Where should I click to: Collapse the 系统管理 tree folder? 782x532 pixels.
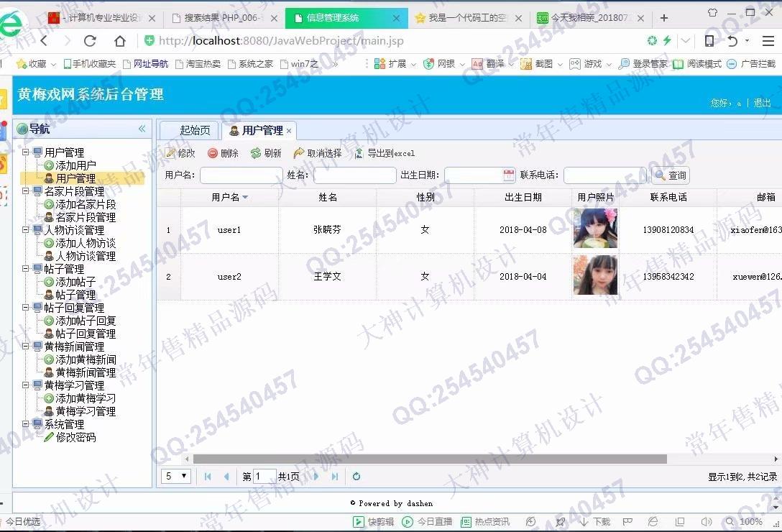25,423
